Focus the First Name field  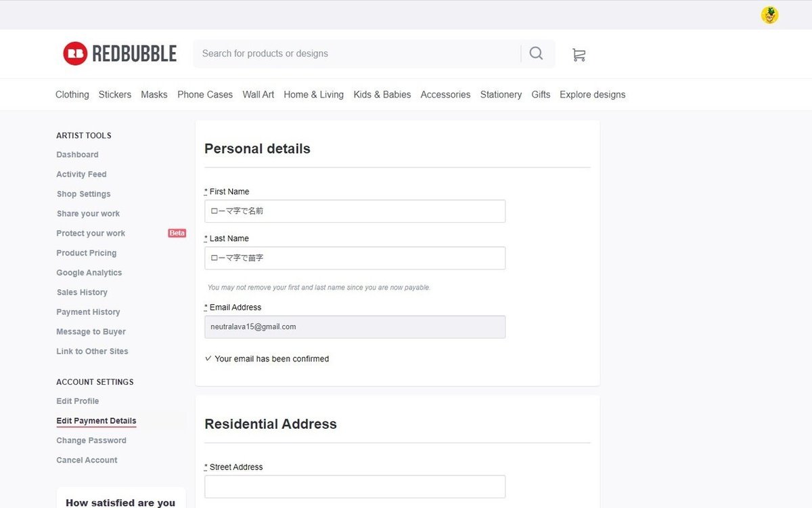click(x=355, y=211)
